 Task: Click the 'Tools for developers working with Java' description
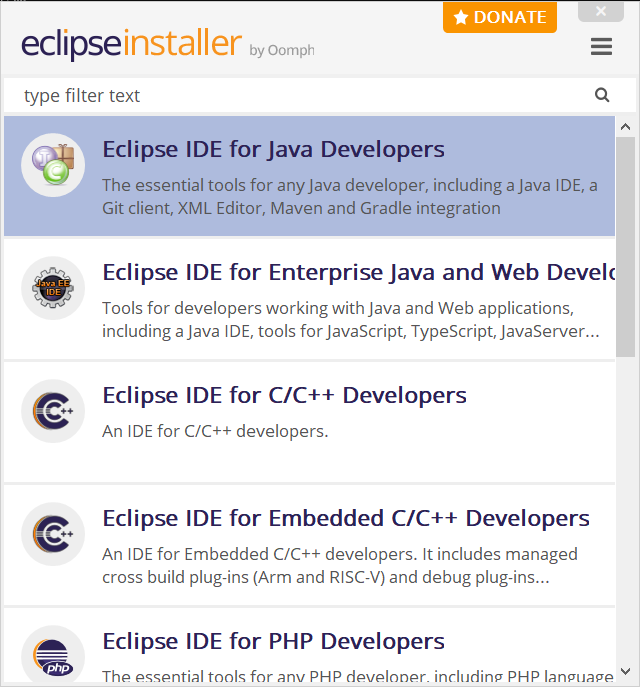(350, 320)
